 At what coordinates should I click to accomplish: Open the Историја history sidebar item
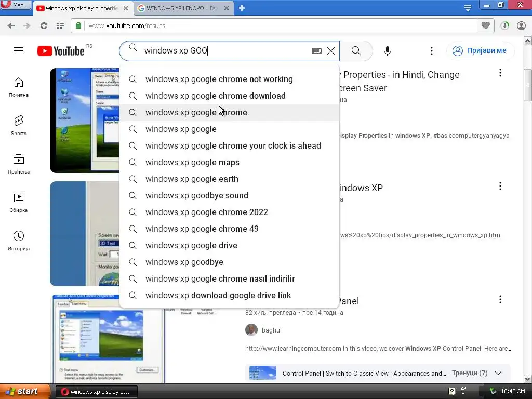tap(19, 241)
